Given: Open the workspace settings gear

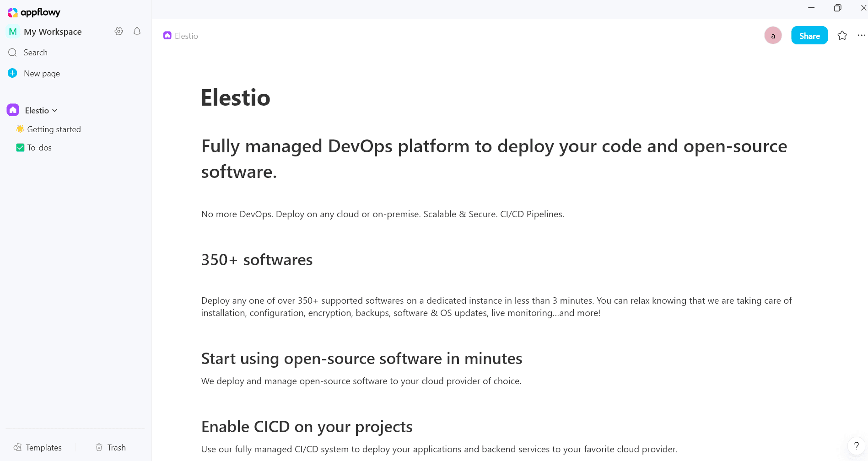Looking at the screenshot, I should pyautogui.click(x=119, y=31).
